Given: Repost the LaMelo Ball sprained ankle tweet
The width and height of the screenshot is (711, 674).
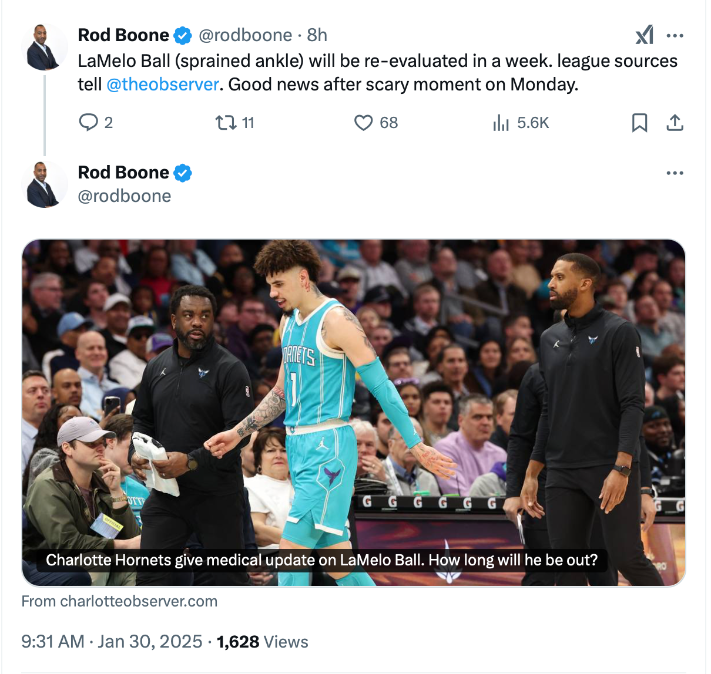Looking at the screenshot, I should [x=226, y=122].
